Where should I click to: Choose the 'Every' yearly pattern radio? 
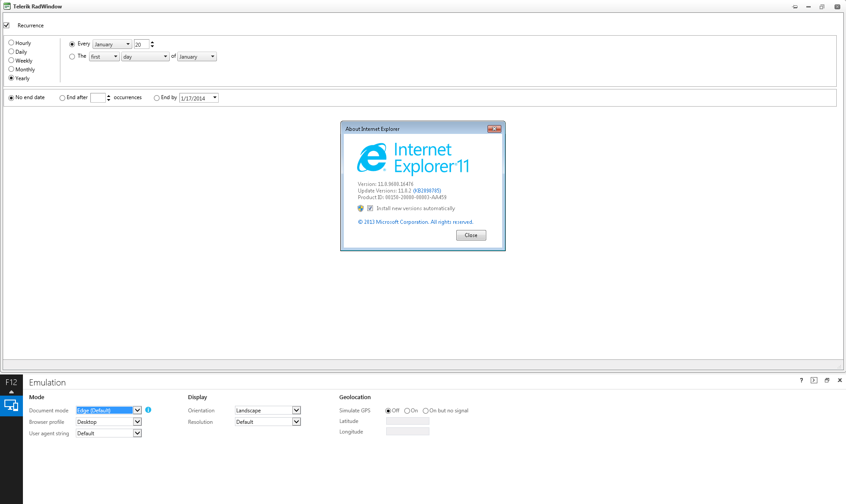click(72, 44)
